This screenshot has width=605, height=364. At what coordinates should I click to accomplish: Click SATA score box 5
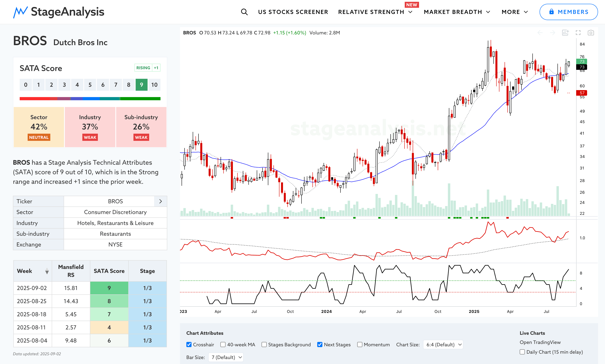pyautogui.click(x=90, y=85)
